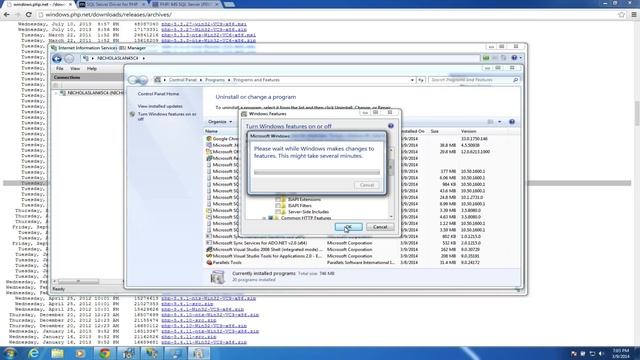
Task: Click the Control Panel icon in address bar
Action: coord(158,80)
